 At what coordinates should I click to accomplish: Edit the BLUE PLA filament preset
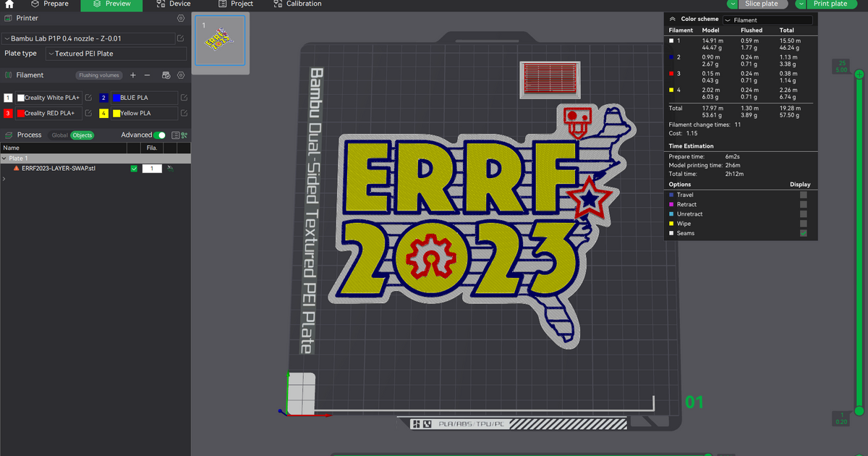click(184, 97)
